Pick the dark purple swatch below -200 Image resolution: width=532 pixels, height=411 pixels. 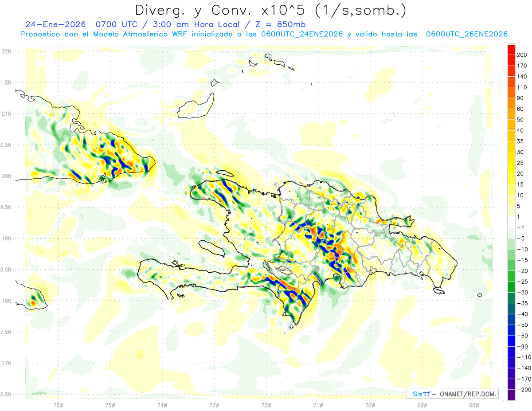click(511, 395)
